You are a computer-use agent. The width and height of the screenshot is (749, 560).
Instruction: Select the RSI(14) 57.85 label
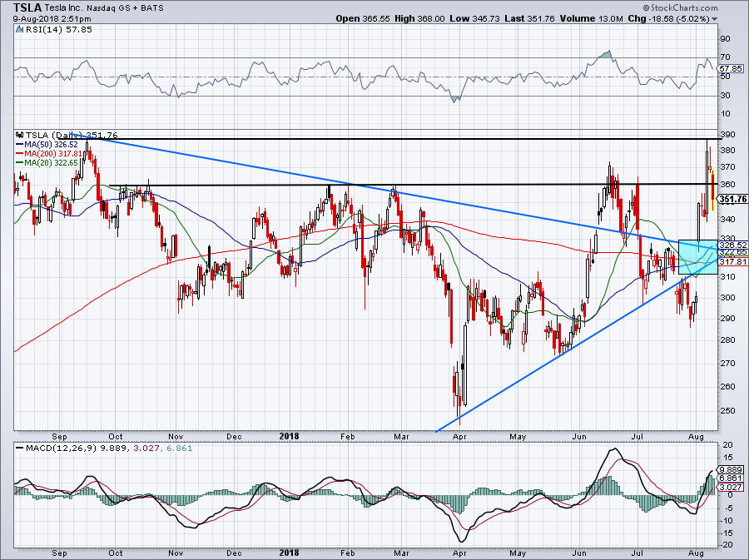(x=58, y=30)
